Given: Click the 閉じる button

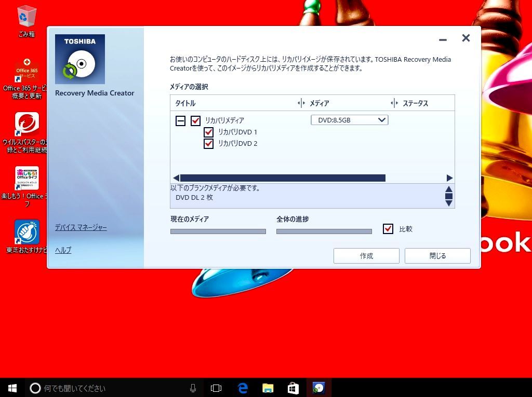Looking at the screenshot, I should [437, 256].
